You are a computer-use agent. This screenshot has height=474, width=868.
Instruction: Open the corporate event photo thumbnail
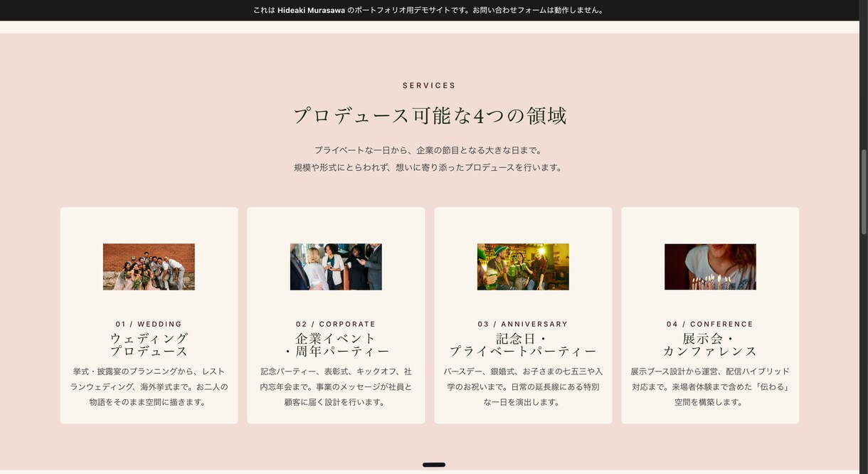(336, 267)
